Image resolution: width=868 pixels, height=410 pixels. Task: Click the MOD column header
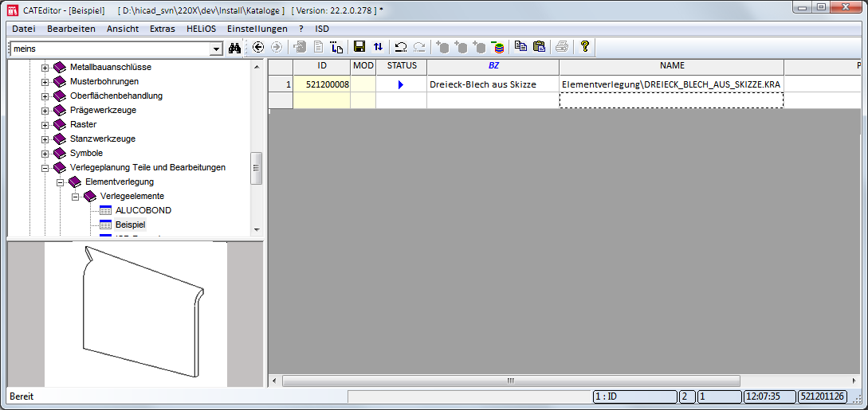point(363,66)
